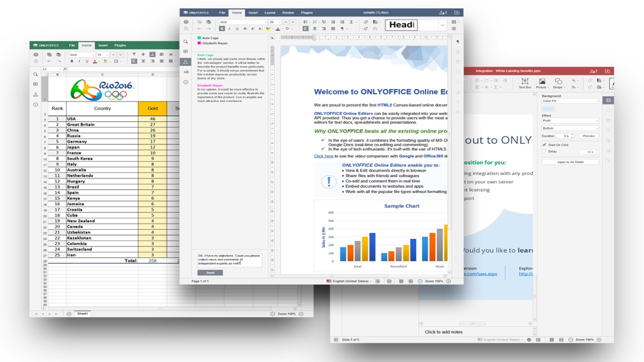Image resolution: width=644 pixels, height=362 pixels.
Task: Click the start slideshow icon in presentation status bar
Action: (336, 340)
